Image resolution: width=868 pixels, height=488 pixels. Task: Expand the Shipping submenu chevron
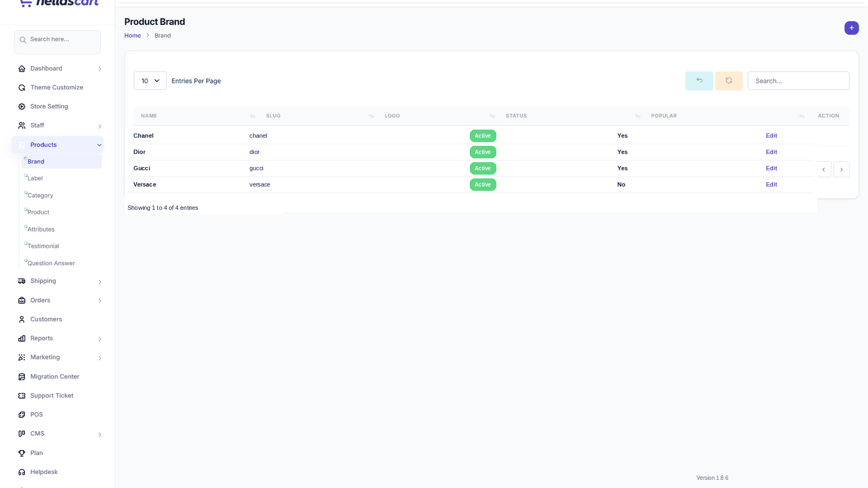(100, 282)
